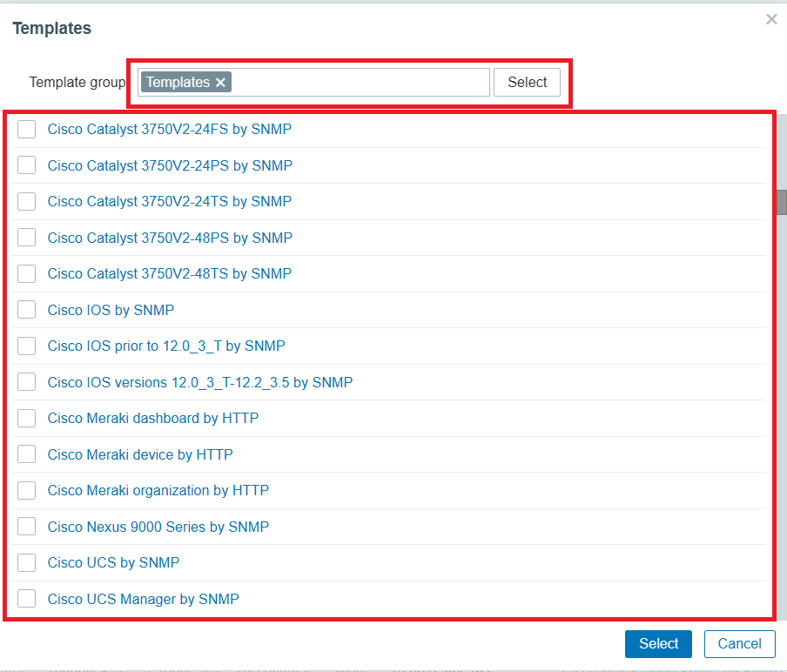
Task: Check the Cisco Catalyst 3750V2-24TS checkbox
Action: click(x=26, y=201)
